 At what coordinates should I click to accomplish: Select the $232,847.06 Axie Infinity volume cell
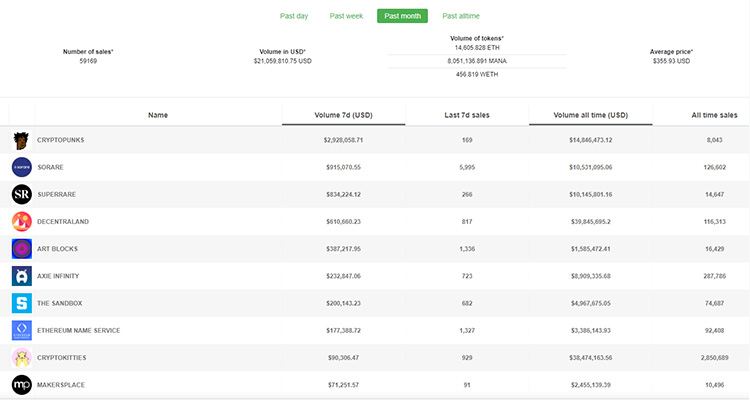coord(343,276)
